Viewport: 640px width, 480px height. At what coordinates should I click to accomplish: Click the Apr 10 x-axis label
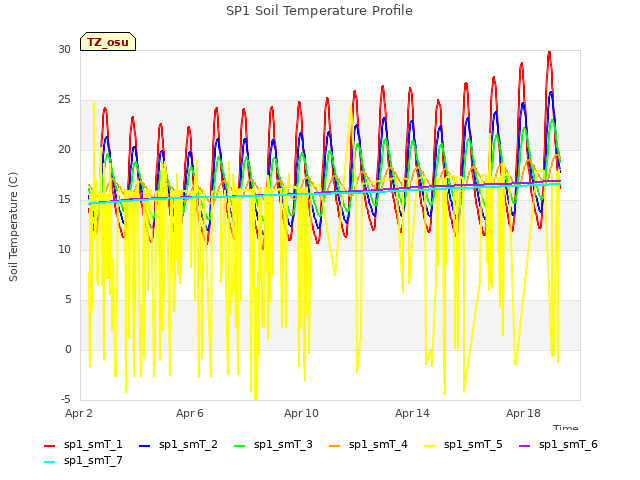tap(301, 413)
